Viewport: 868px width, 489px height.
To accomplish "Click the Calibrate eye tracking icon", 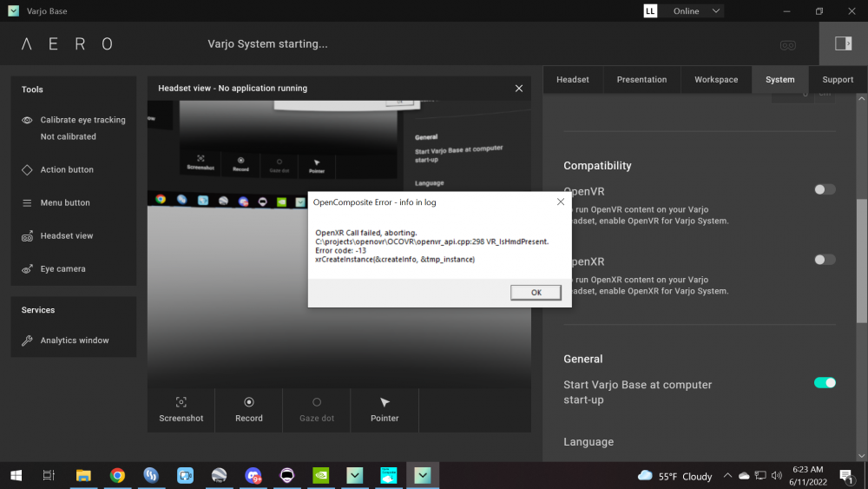I will [27, 120].
